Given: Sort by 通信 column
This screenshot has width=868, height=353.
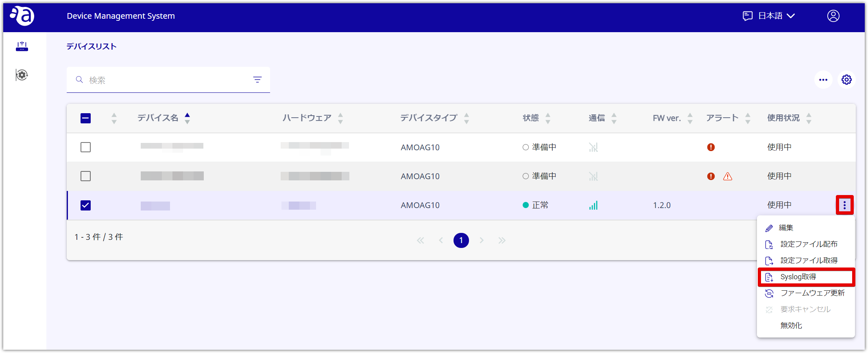Looking at the screenshot, I should pos(614,118).
